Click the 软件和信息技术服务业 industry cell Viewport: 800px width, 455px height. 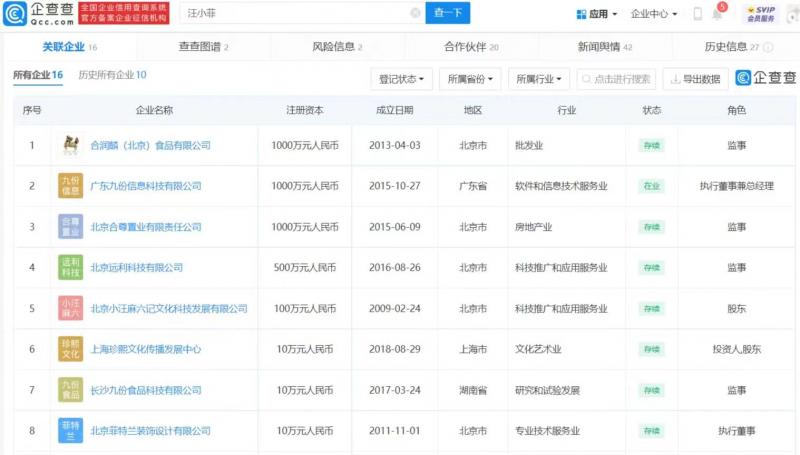pos(561,186)
